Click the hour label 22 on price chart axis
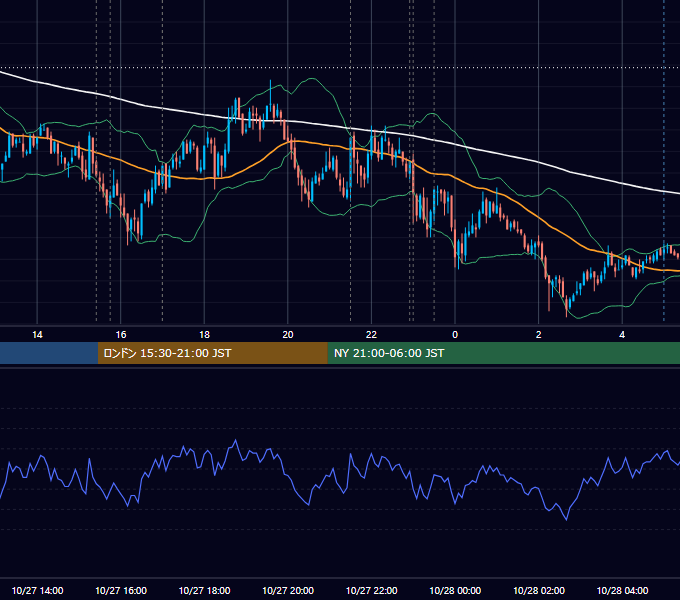 click(371, 335)
